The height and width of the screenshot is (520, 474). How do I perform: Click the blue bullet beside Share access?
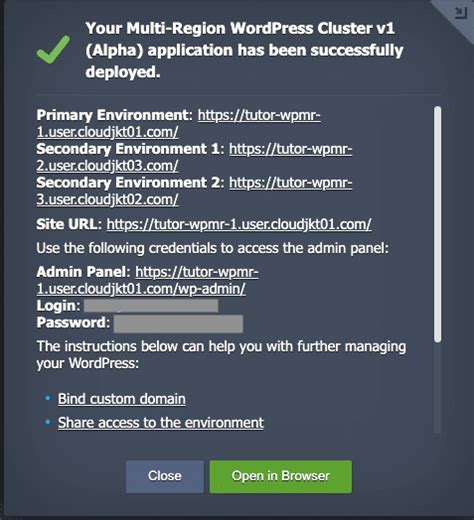coord(48,422)
